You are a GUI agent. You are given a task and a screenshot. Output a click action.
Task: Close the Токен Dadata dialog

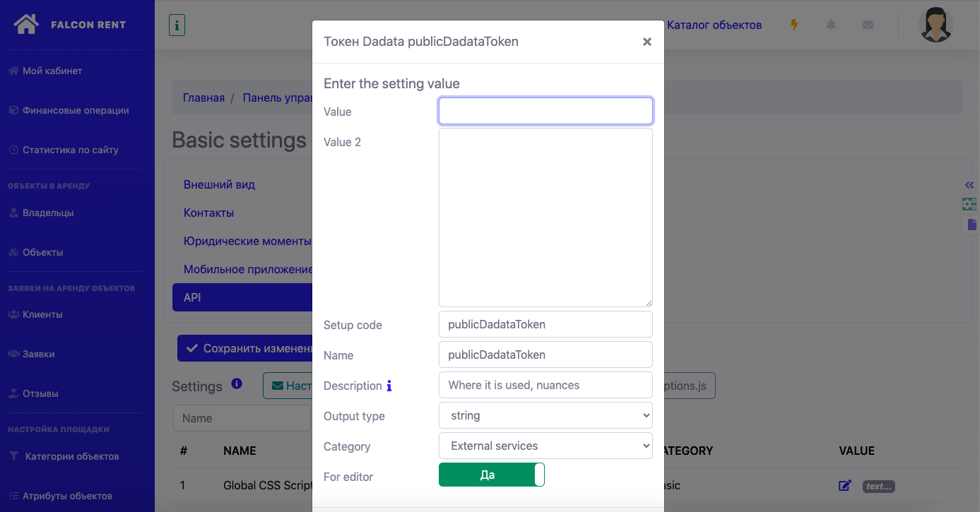[x=647, y=42]
